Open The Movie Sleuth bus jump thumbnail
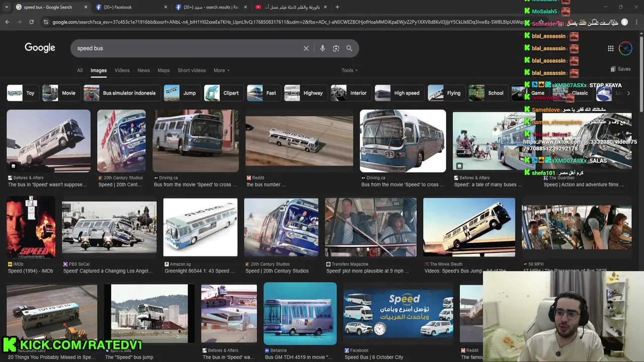 469,227
